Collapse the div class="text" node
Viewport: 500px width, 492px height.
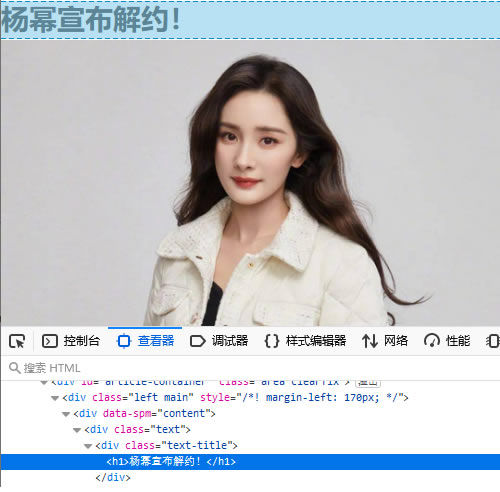[x=77, y=430]
